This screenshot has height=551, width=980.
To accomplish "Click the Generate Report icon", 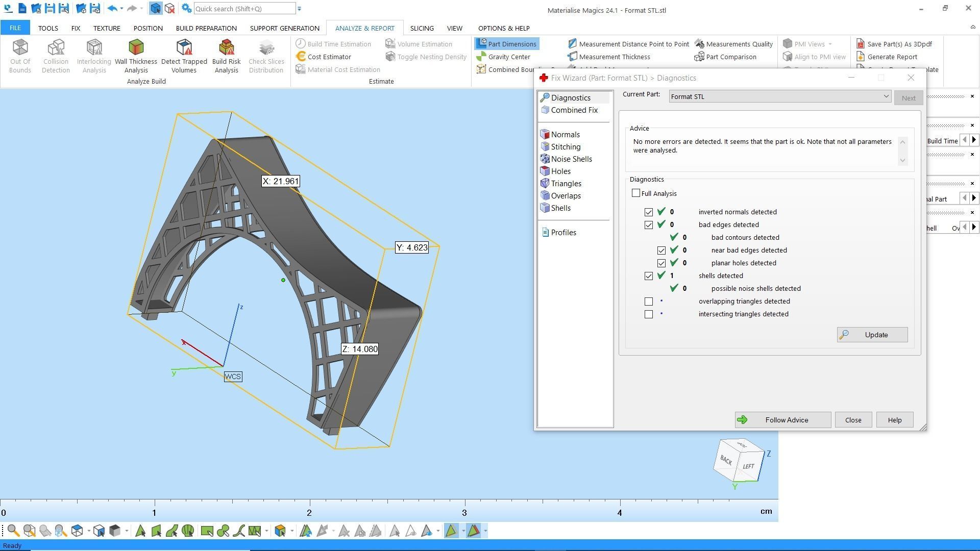I will (891, 57).
